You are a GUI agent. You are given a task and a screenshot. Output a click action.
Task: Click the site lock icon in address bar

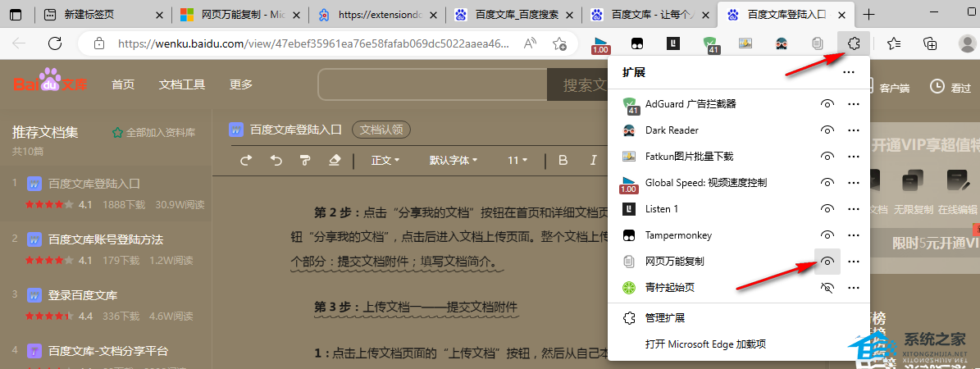tap(98, 43)
